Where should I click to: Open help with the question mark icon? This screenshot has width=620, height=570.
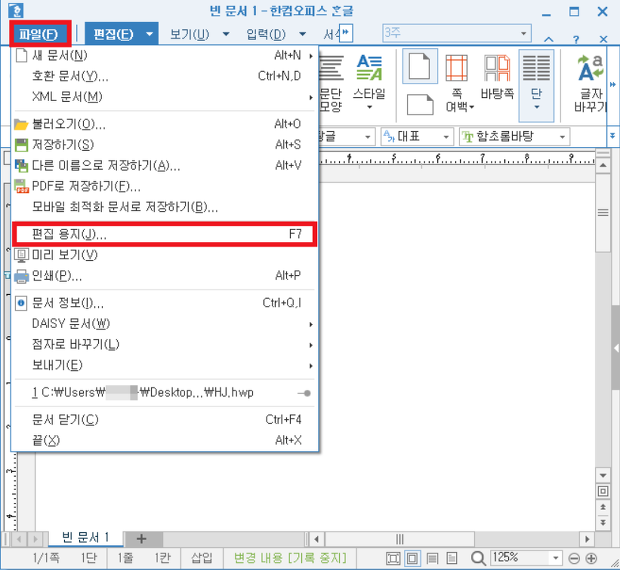pyautogui.click(x=576, y=39)
